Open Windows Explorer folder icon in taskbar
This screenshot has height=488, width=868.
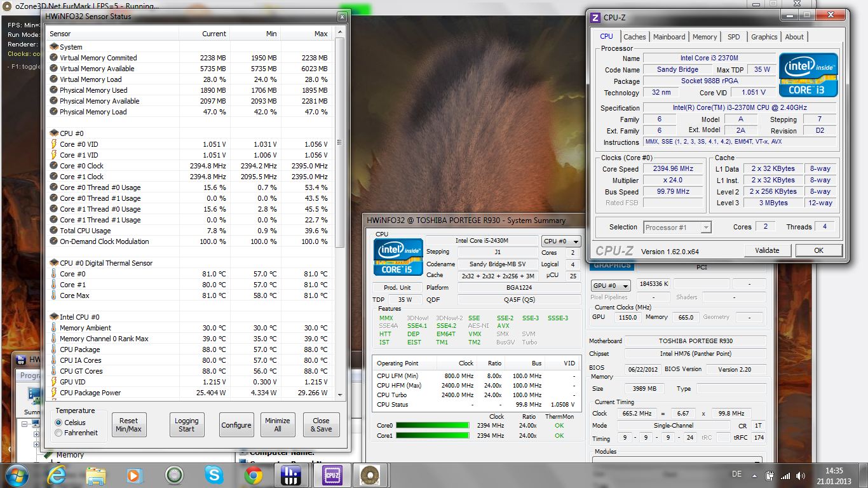click(96, 475)
